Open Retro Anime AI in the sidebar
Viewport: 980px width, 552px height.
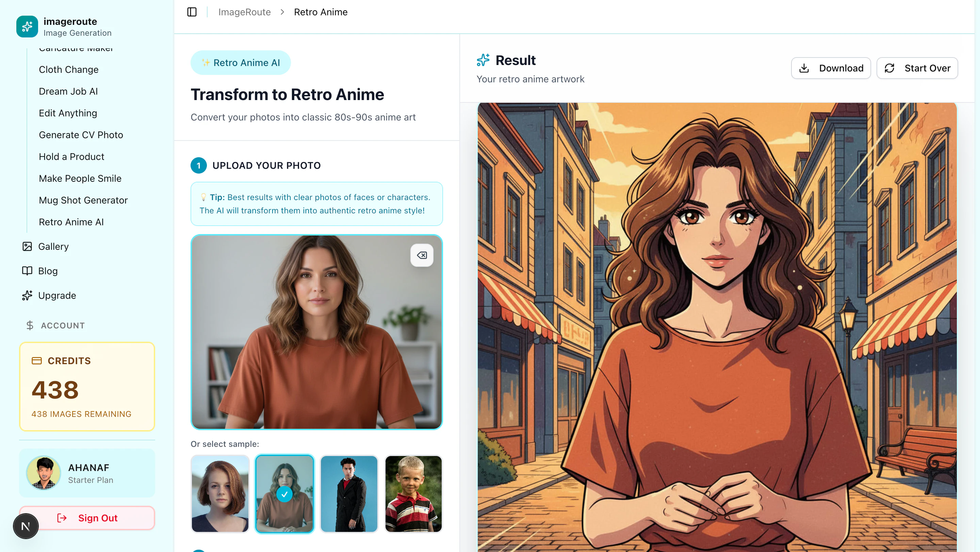[x=71, y=222]
